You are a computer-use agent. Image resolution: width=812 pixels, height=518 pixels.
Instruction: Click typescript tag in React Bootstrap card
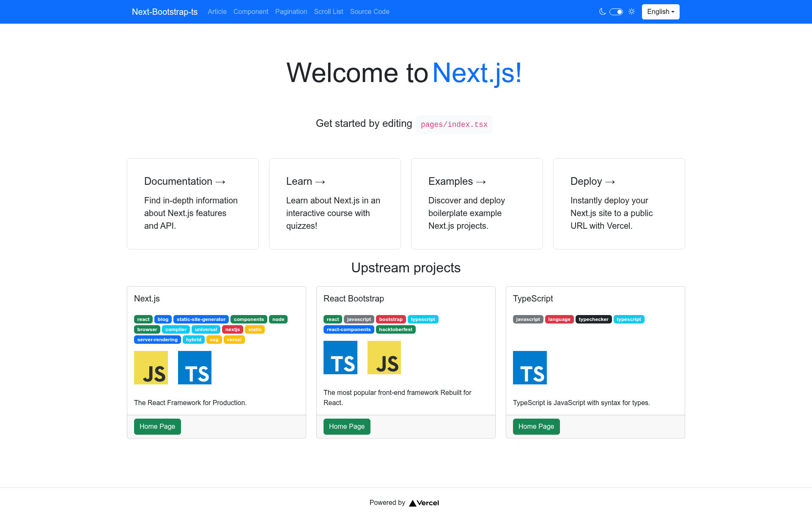point(423,319)
